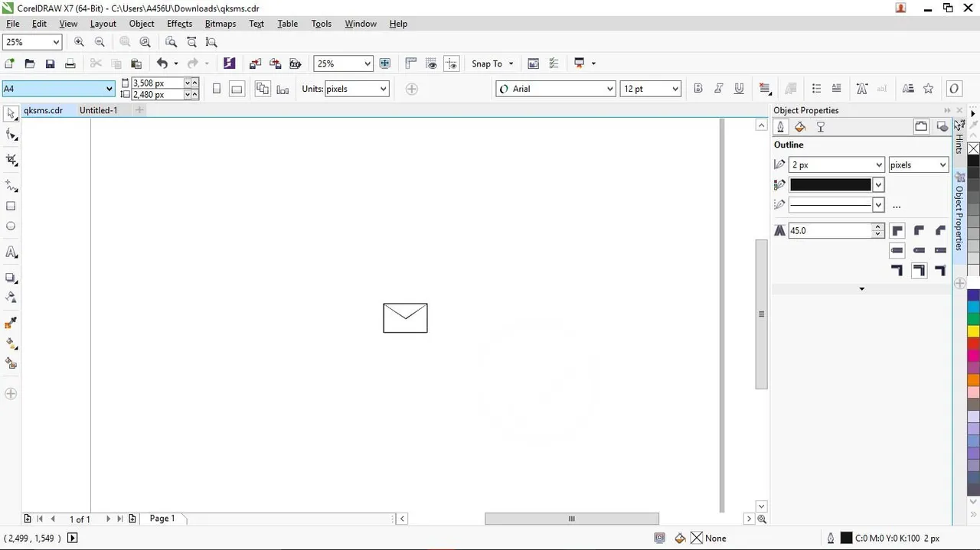Click the No Color swatch in palette
The height and width of the screenshot is (550, 980).
click(x=973, y=148)
